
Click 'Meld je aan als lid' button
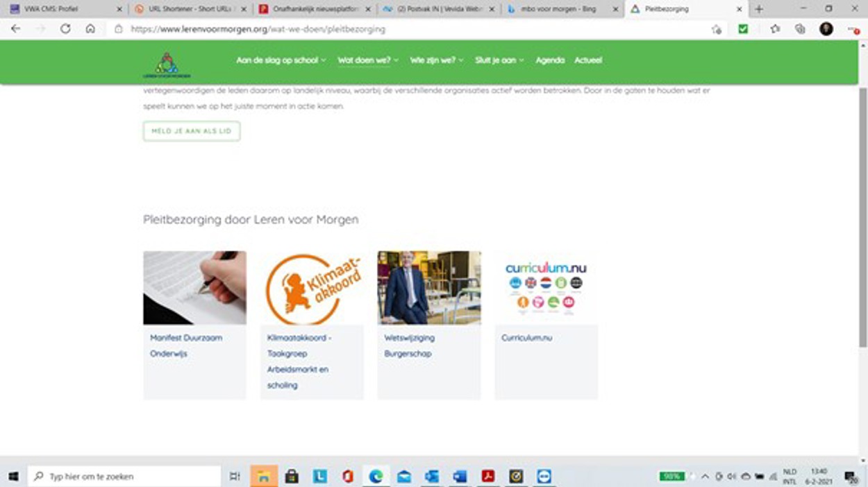pos(192,131)
